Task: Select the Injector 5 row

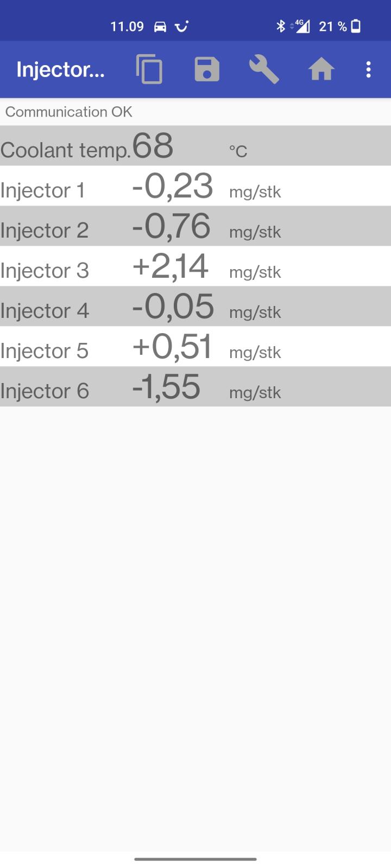Action: click(x=195, y=347)
